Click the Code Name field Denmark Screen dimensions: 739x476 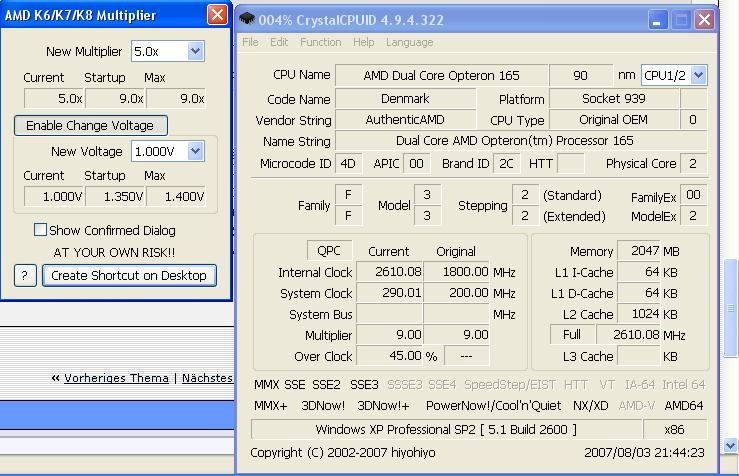[405, 98]
